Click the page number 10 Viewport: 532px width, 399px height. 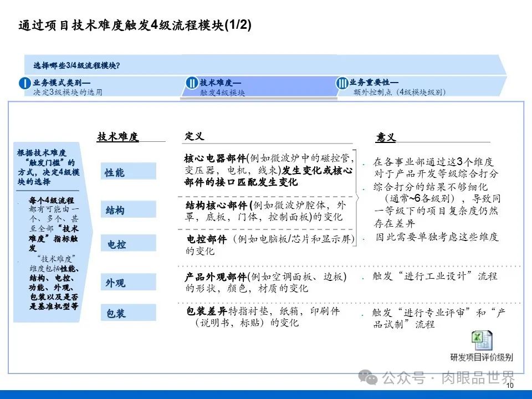510,385
